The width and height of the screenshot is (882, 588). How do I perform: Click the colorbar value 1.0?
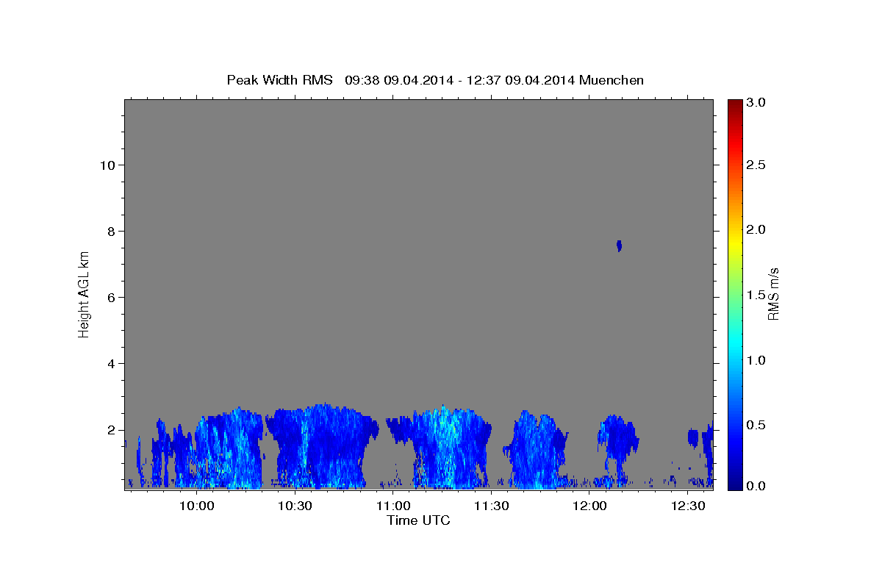pyautogui.click(x=757, y=360)
